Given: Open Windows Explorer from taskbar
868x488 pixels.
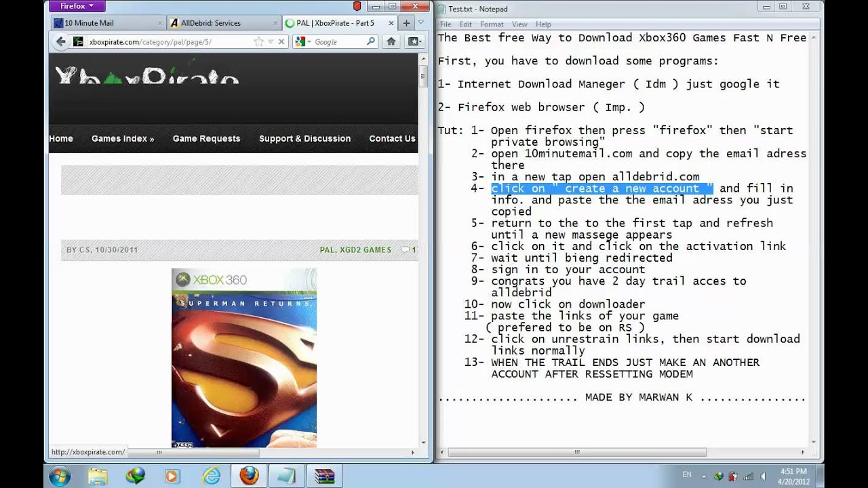Looking at the screenshot, I should click(98, 476).
